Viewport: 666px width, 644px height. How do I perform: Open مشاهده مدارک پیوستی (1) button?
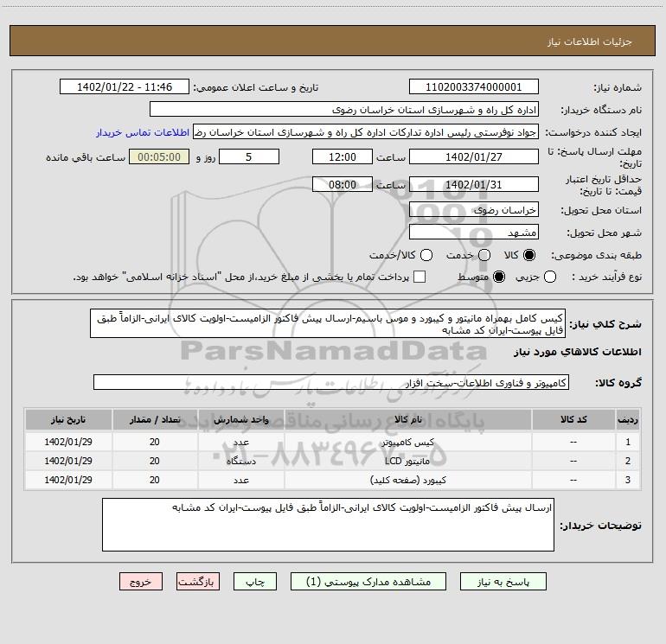click(x=368, y=582)
